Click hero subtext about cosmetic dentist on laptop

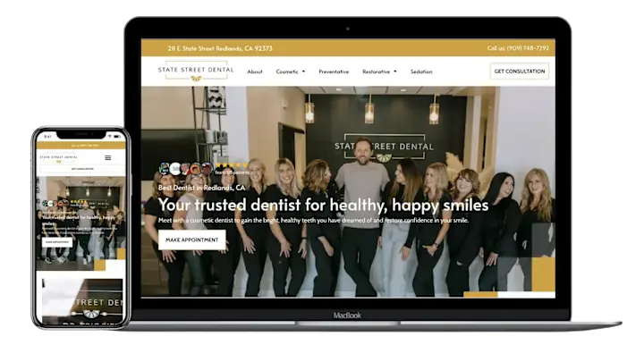point(313,220)
